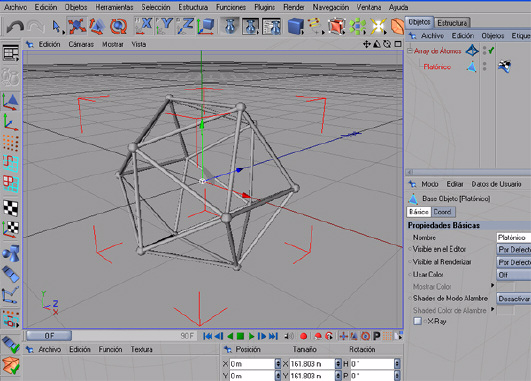
Task: Select the Move tool icon
Action: coord(77,26)
